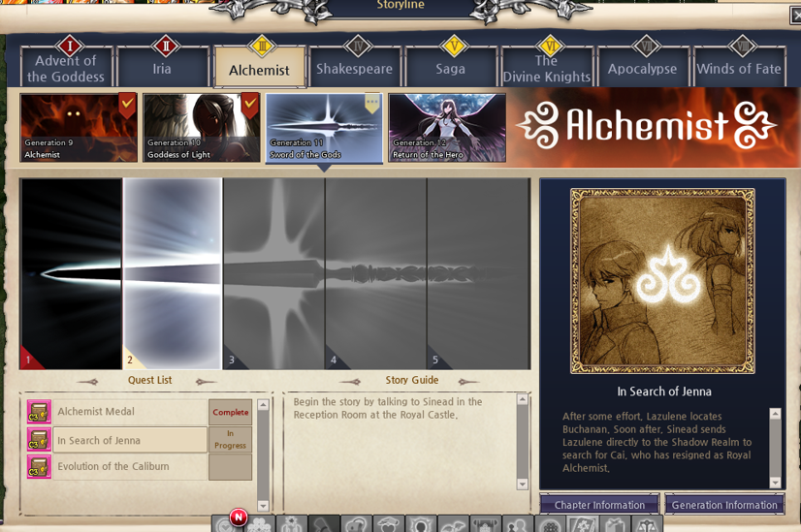Switch to the Iria storyline tab

pos(163,68)
